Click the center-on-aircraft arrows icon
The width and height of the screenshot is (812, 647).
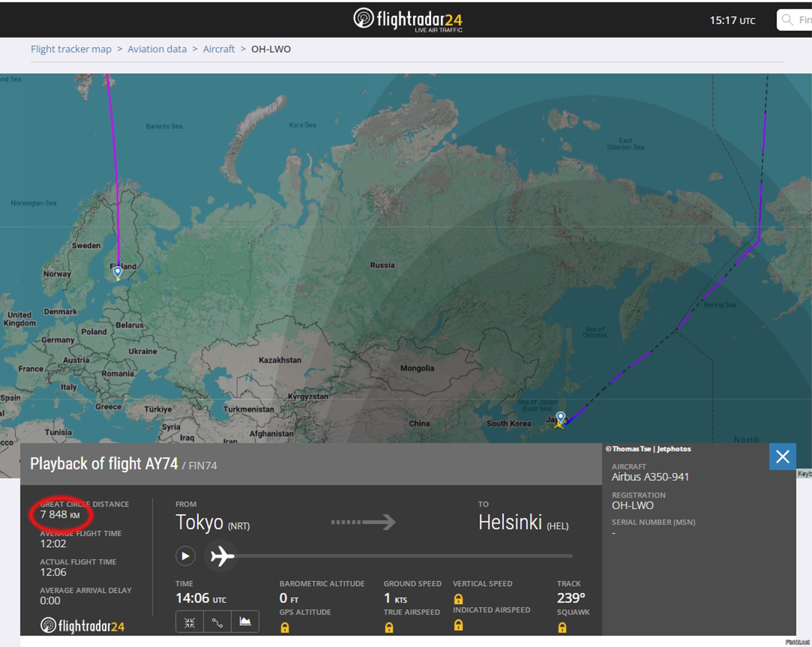[x=190, y=622]
